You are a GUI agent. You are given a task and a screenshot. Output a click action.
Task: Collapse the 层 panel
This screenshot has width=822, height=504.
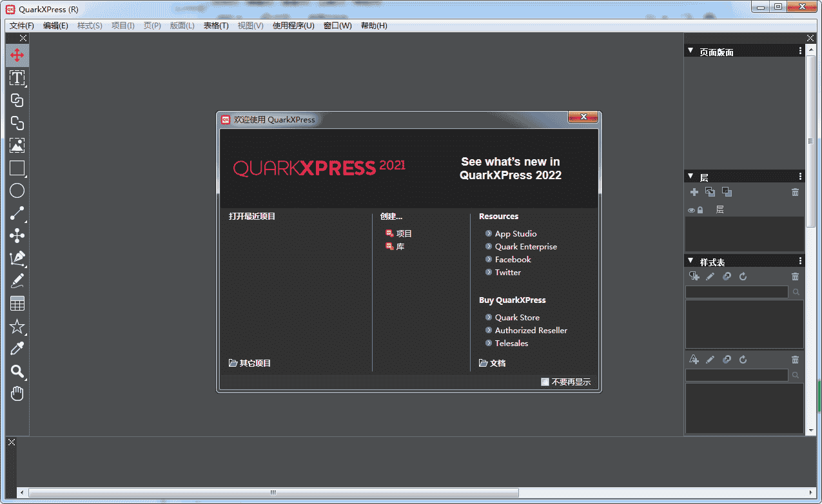click(x=689, y=175)
